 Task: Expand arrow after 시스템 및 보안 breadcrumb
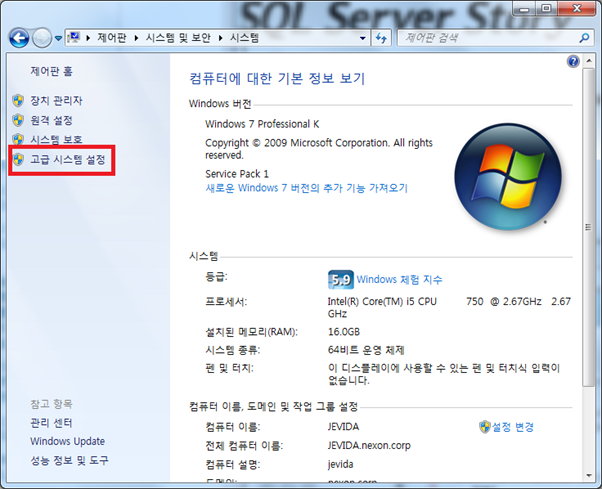tap(220, 38)
